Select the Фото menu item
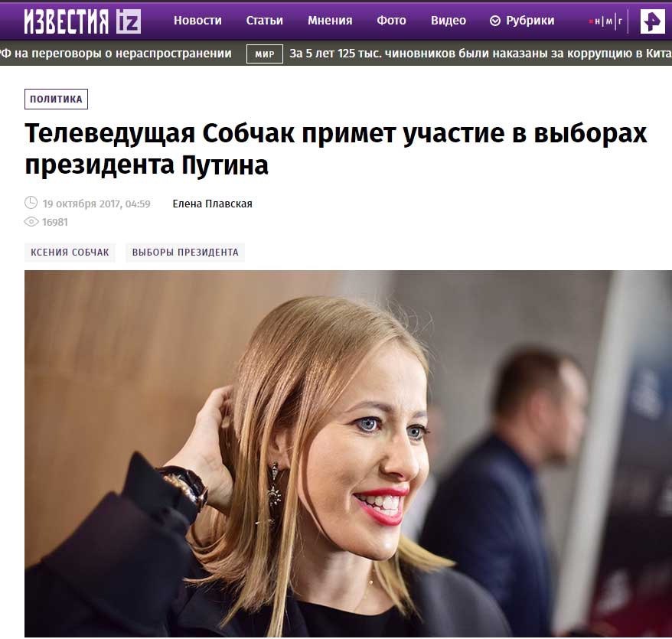 click(391, 21)
